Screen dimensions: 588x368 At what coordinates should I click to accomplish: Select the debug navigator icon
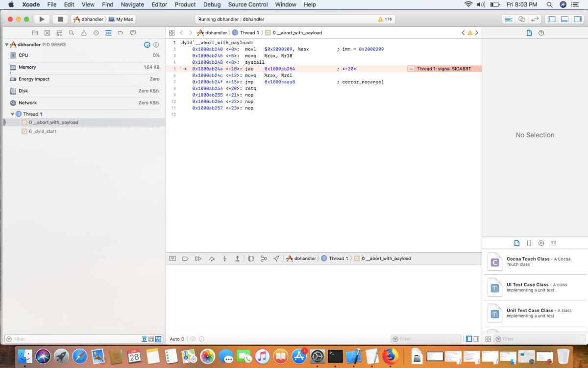(108, 33)
